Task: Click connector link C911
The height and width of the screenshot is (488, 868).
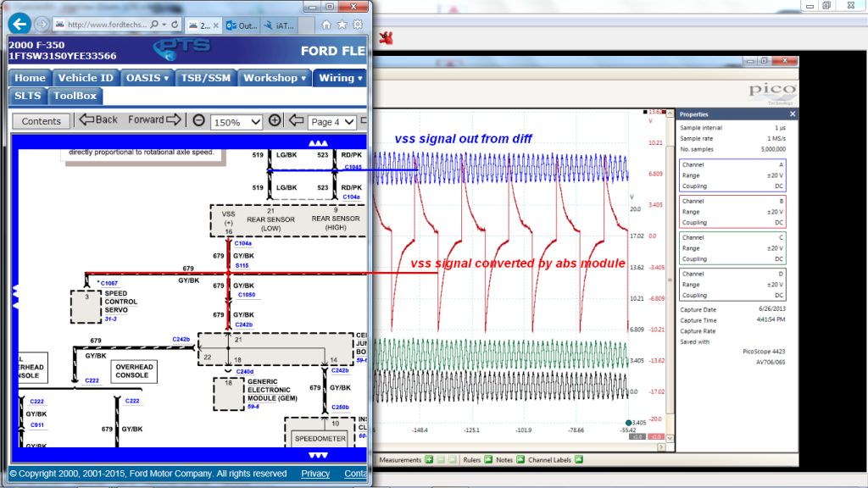Action: coord(37,425)
